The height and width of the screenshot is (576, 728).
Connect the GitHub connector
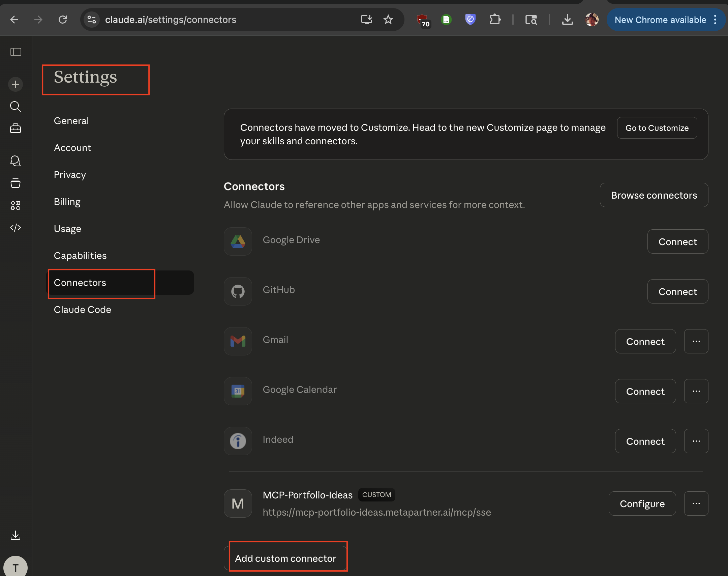point(677,291)
